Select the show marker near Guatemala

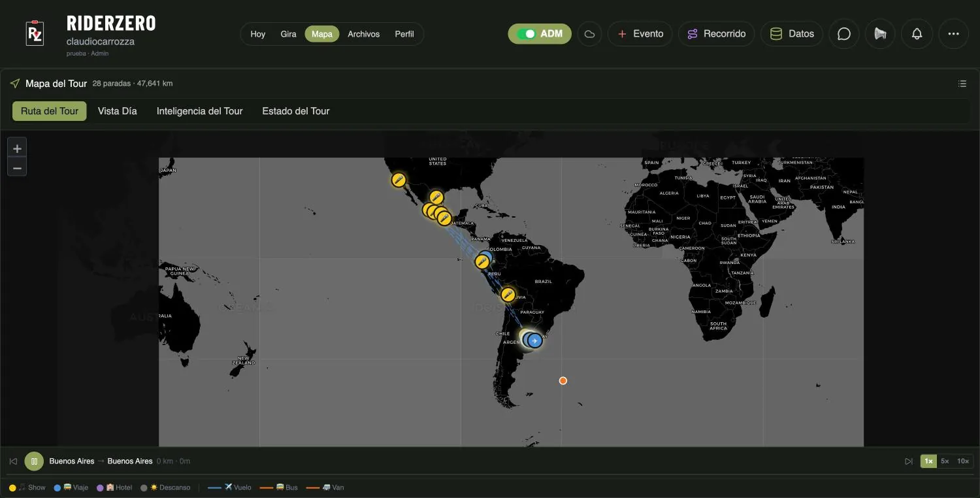pos(444,218)
